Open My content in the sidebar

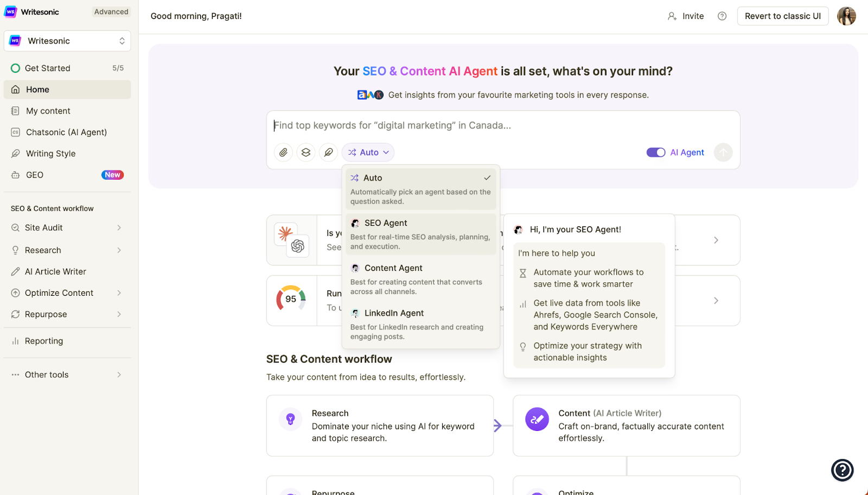pyautogui.click(x=67, y=111)
